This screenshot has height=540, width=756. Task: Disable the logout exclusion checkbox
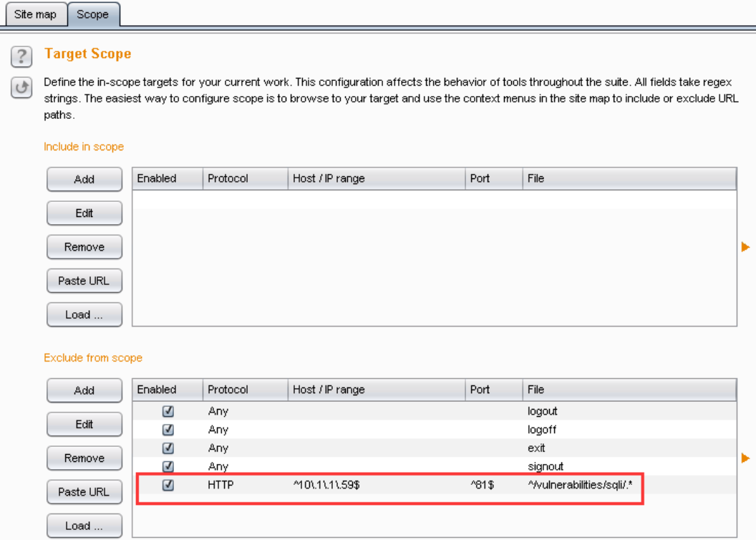click(x=168, y=411)
